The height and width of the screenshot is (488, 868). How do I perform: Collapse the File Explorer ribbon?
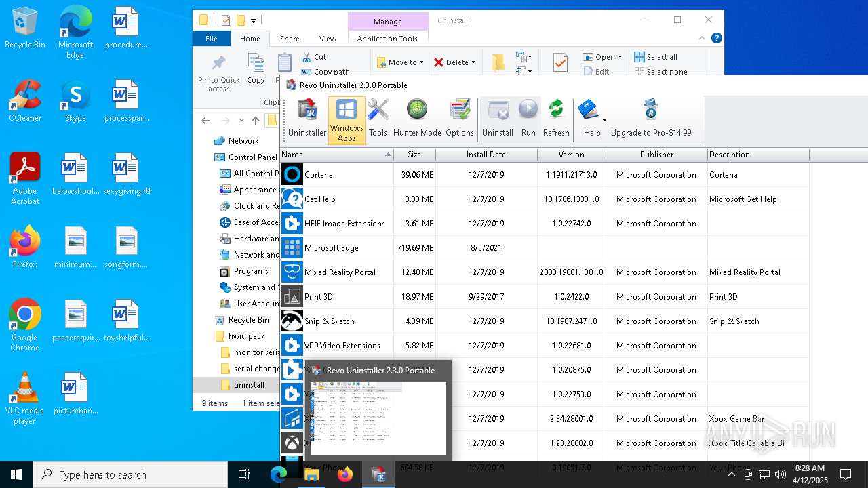pos(703,39)
